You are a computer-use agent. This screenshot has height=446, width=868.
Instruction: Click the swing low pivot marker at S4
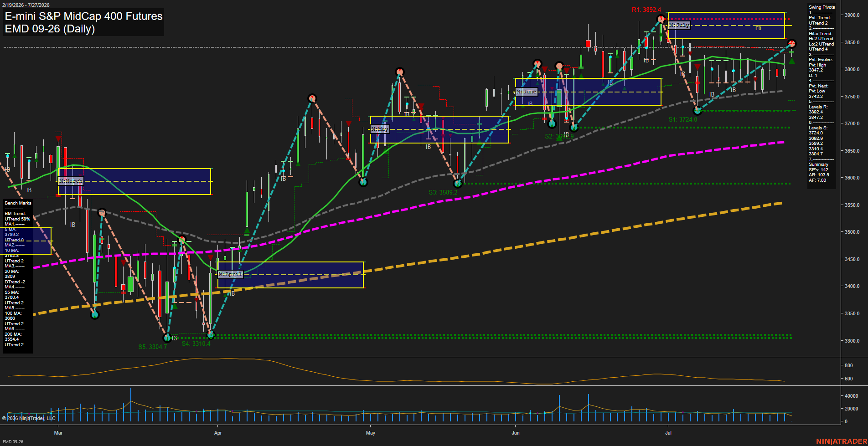click(x=210, y=335)
